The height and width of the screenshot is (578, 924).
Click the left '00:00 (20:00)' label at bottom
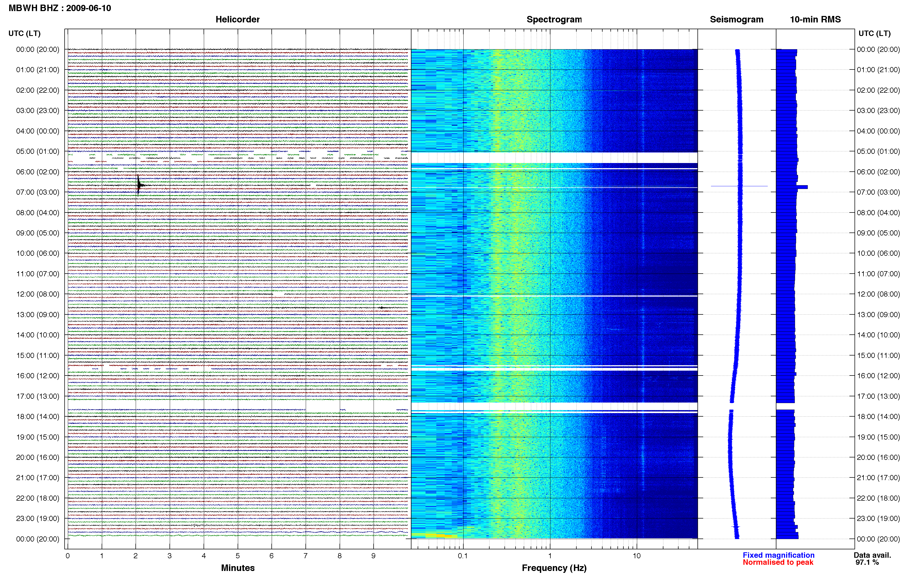pos(38,539)
